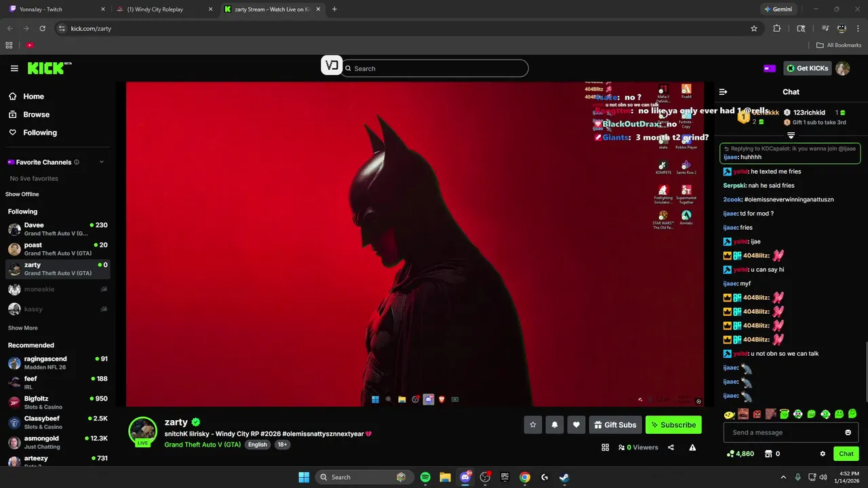868x488 pixels.
Task: Click the star favorite button below the stream
Action: coord(533,425)
